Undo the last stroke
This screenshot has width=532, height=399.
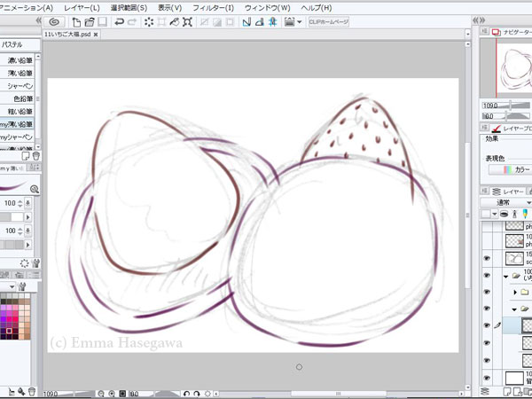tap(119, 22)
